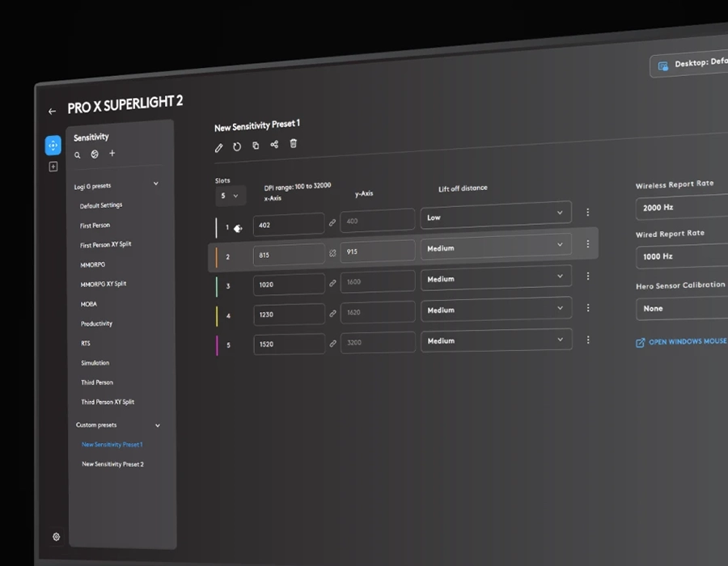Click the y-Axis field showing 915
728x566 pixels.
[378, 251]
